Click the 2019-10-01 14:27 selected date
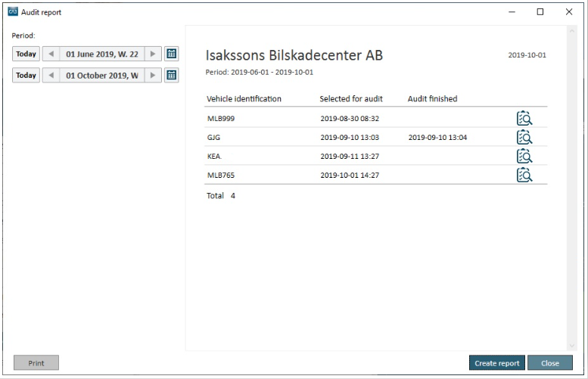Screen dimensions: 588x379 [x=350, y=175]
